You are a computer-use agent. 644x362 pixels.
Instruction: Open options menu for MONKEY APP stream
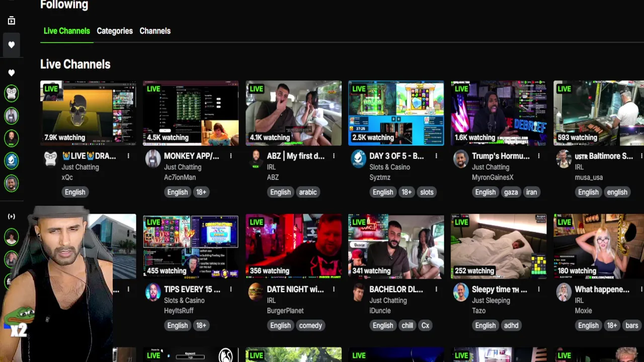click(231, 156)
